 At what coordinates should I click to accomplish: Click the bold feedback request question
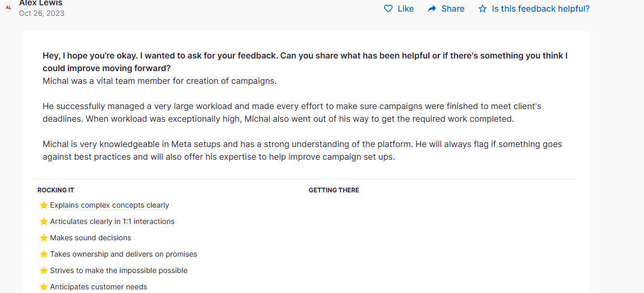pos(305,62)
